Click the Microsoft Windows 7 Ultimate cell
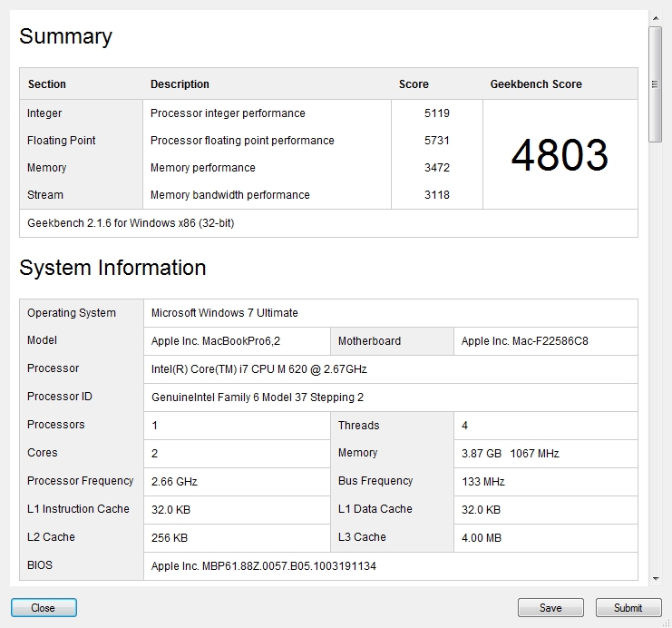Image resolution: width=672 pixels, height=628 pixels. click(x=224, y=313)
